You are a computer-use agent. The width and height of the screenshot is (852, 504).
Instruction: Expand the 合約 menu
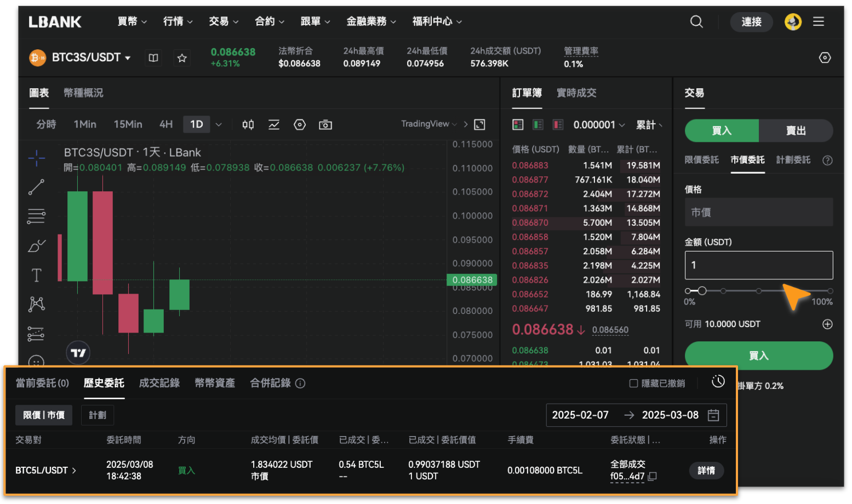coord(270,21)
